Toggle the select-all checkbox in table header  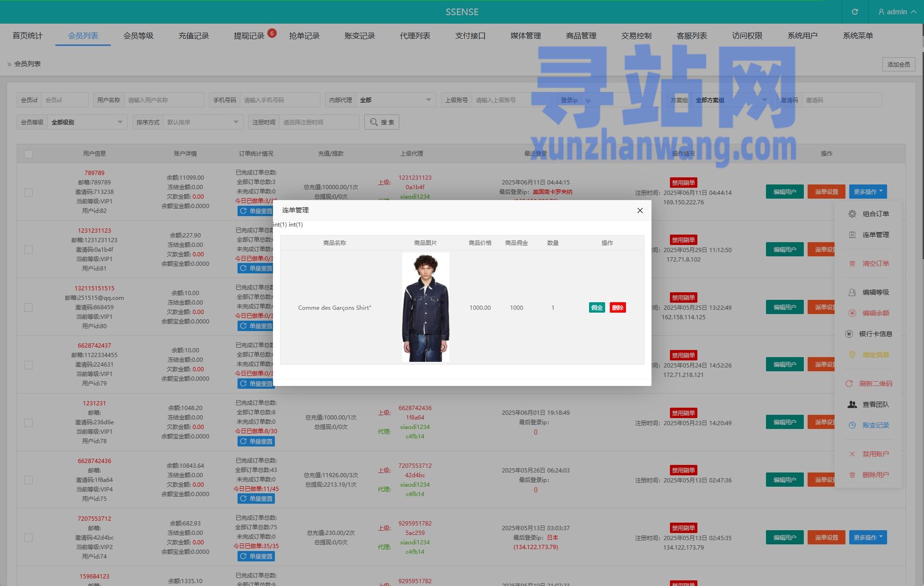(28, 154)
